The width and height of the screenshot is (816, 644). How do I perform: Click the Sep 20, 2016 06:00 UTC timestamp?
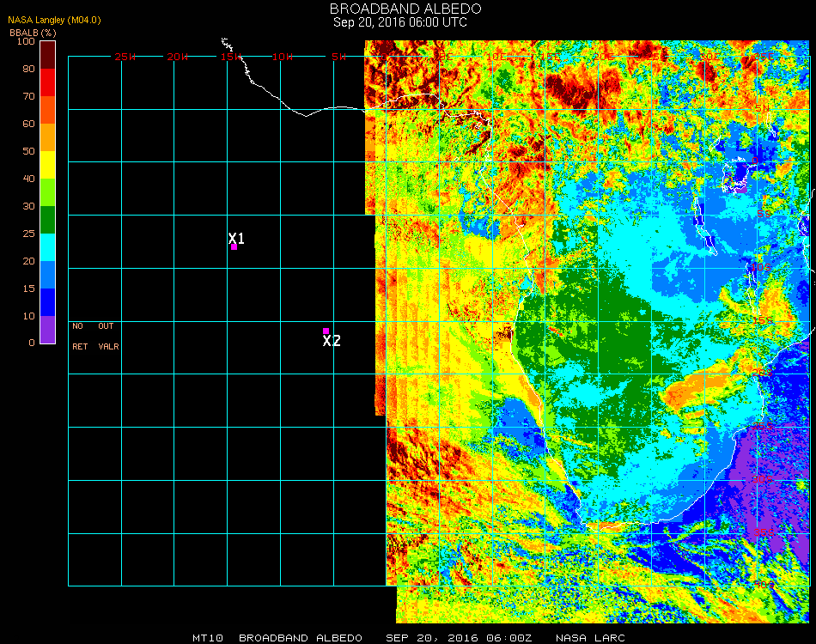tap(400, 22)
